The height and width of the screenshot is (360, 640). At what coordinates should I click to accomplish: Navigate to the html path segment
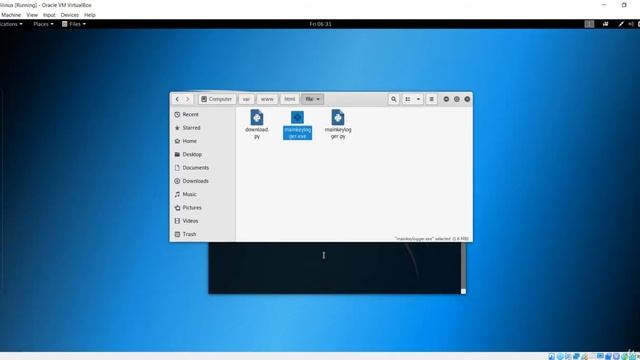tap(289, 99)
